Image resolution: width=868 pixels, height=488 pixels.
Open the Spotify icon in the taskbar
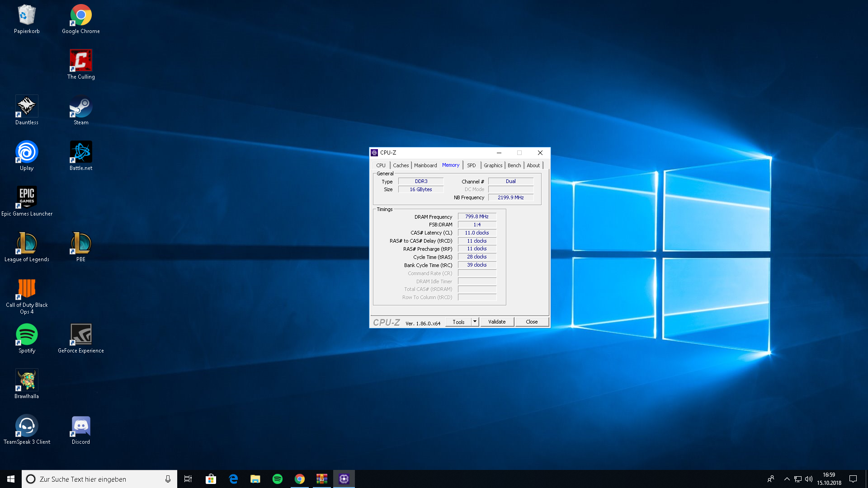(x=278, y=479)
